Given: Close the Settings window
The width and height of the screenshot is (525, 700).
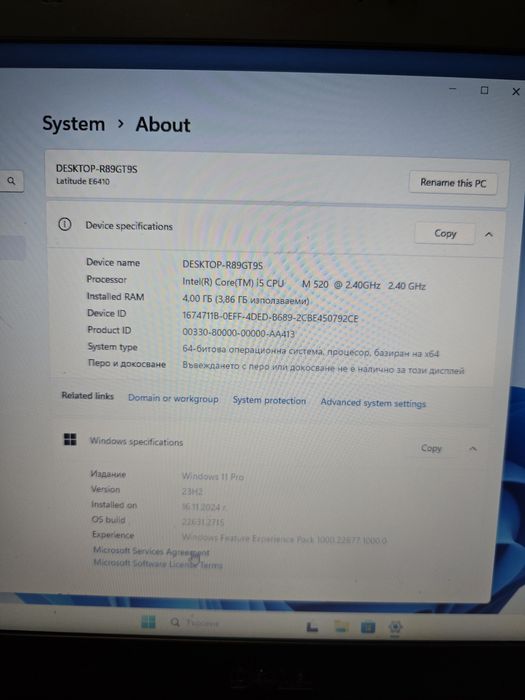Looking at the screenshot, I should pos(516,92).
